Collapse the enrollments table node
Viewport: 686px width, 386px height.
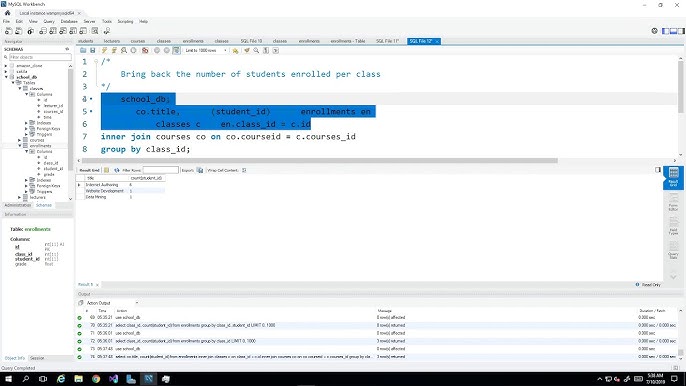pos(20,146)
